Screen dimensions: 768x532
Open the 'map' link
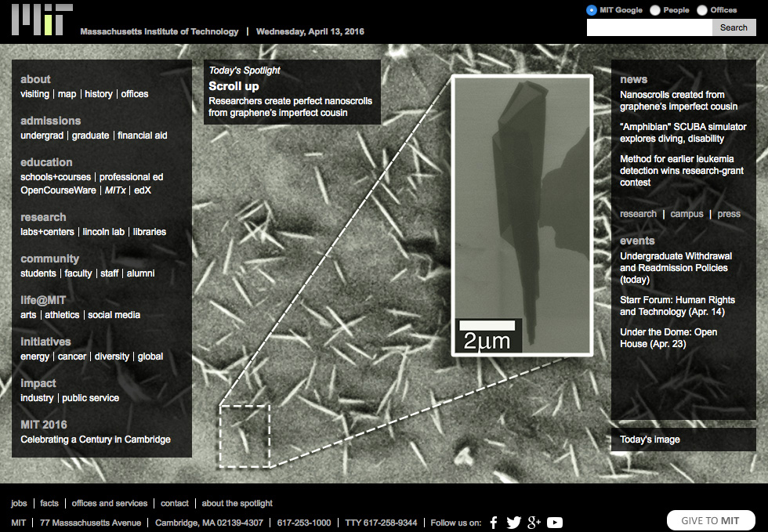point(67,94)
